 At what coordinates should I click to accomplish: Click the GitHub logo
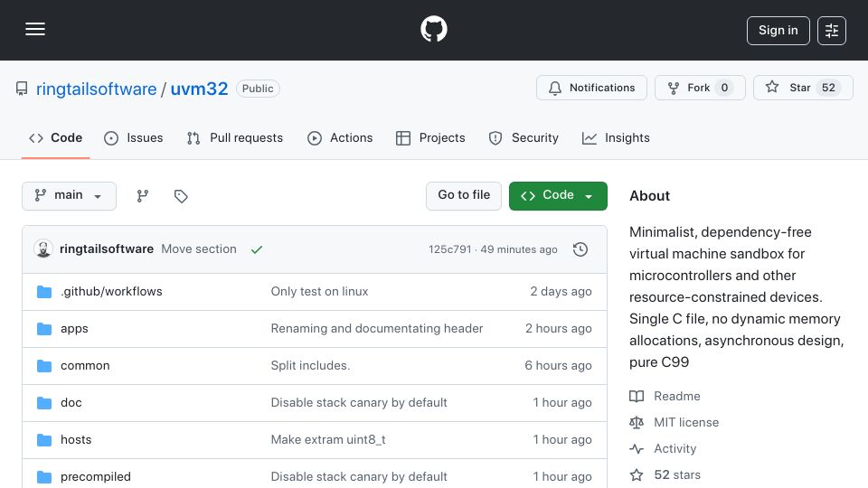433,29
